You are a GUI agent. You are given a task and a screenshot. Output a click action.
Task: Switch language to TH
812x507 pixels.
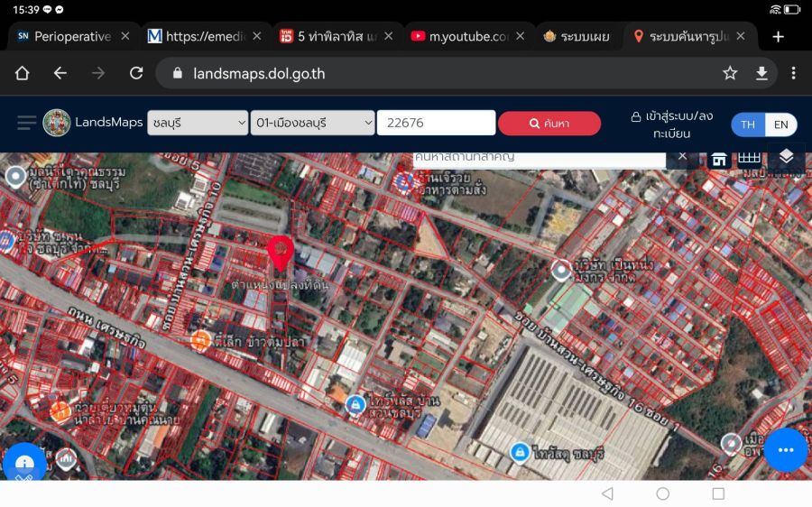pyautogui.click(x=748, y=124)
